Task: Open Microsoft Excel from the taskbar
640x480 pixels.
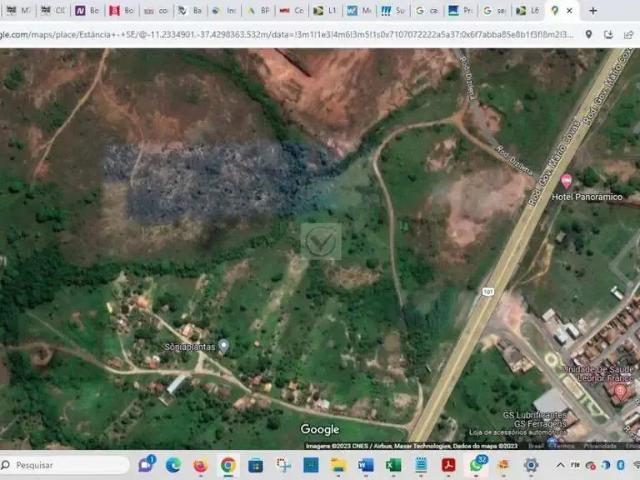Action: (x=393, y=465)
